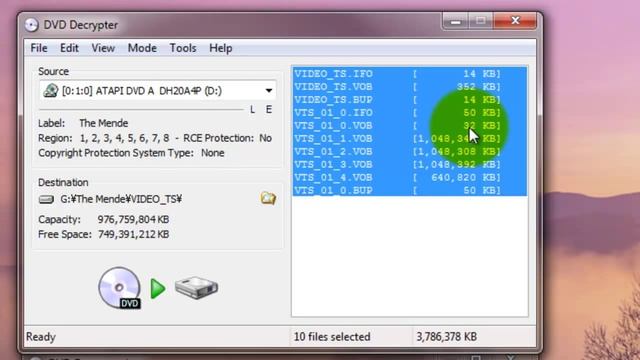Open the Edit menu
640x360 pixels.
point(69,48)
